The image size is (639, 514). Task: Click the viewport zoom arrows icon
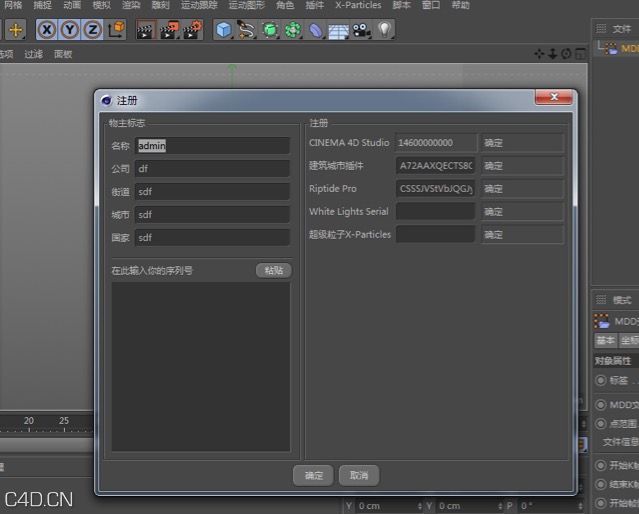click(553, 53)
